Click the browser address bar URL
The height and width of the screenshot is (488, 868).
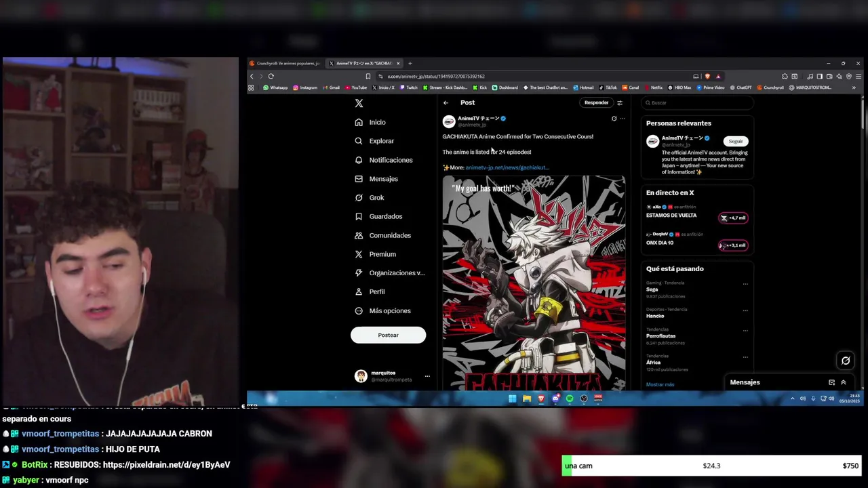(436, 77)
